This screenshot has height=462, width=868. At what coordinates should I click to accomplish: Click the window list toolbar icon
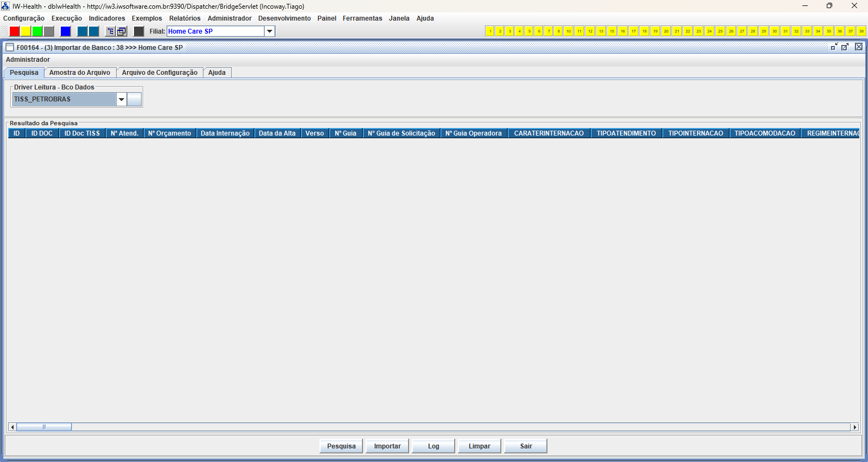[x=122, y=31]
